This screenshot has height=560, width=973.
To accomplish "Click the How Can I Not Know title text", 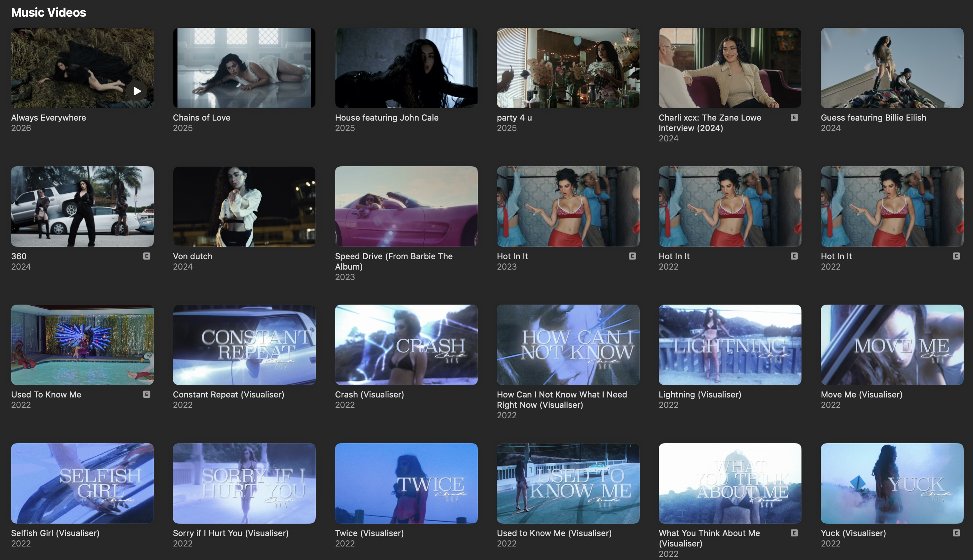I will coord(562,400).
